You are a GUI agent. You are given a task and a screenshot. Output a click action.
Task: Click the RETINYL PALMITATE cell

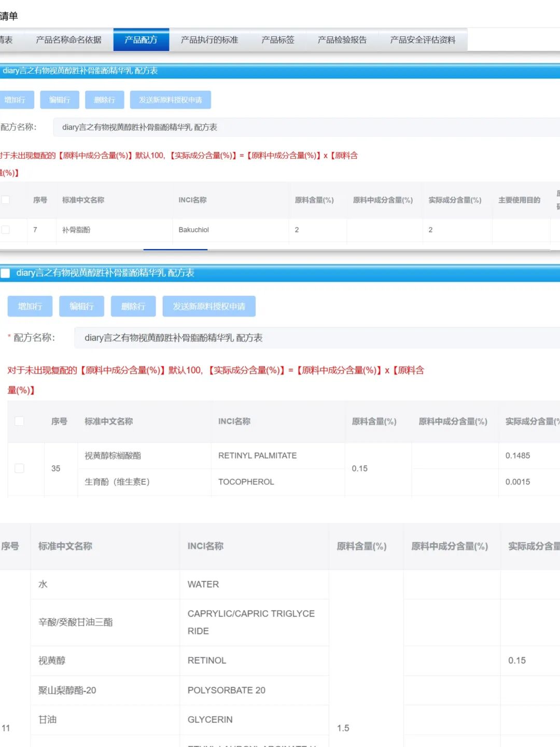(278, 455)
